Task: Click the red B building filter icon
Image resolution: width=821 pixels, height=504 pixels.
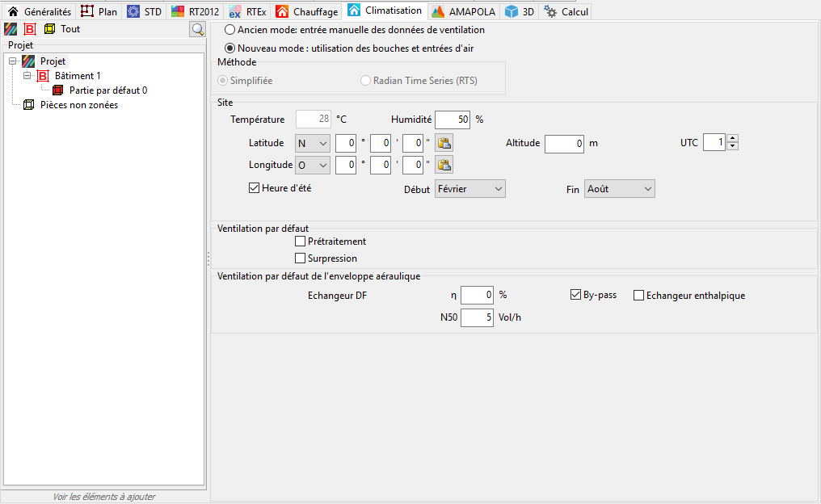Action: (30, 29)
